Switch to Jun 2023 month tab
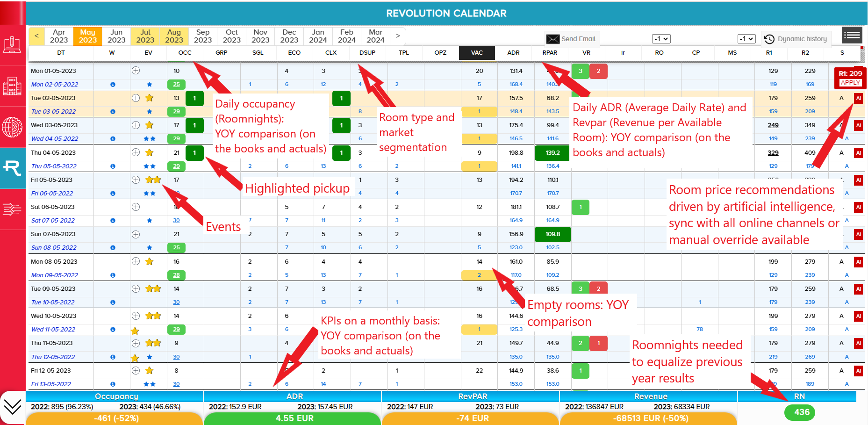 point(116,36)
